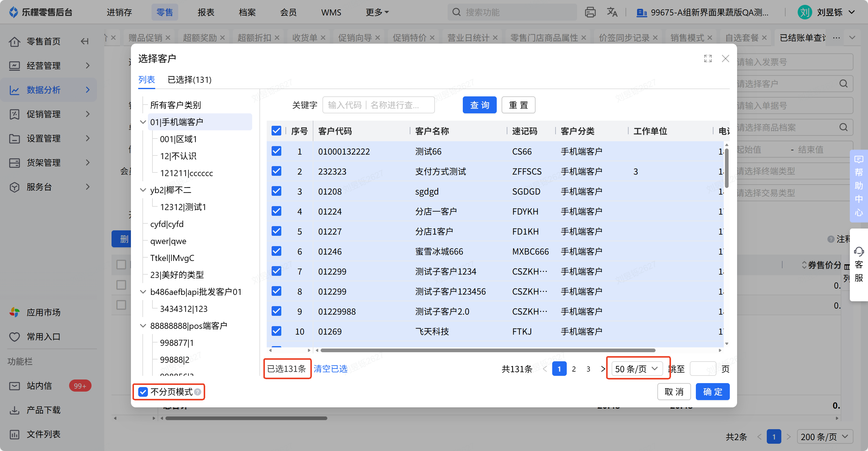Click the help question mark beside 不分页模式
The image size is (868, 451).
(198, 392)
